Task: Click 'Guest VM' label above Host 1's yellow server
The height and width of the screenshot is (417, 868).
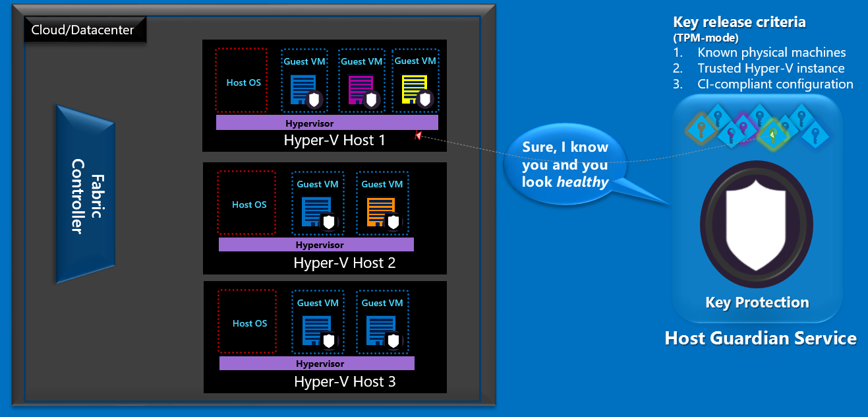Action: tap(415, 61)
